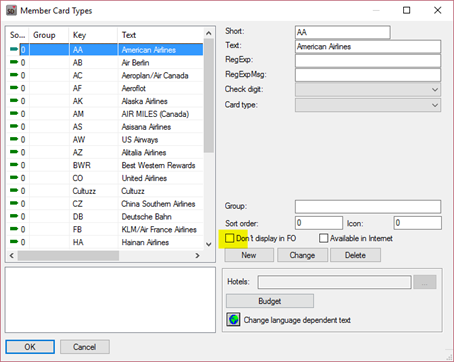Image resolution: width=454 pixels, height=362 pixels.
Task: Sort list by Text column header
Action: [x=160, y=35]
